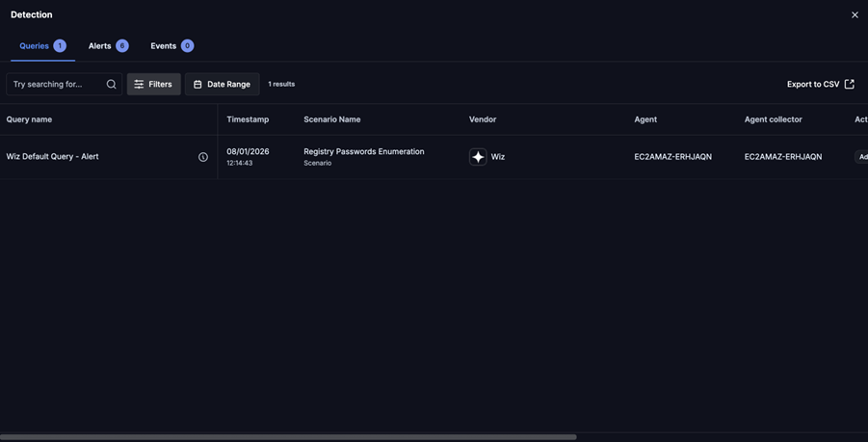Click the Scenario Name column header

[332, 119]
